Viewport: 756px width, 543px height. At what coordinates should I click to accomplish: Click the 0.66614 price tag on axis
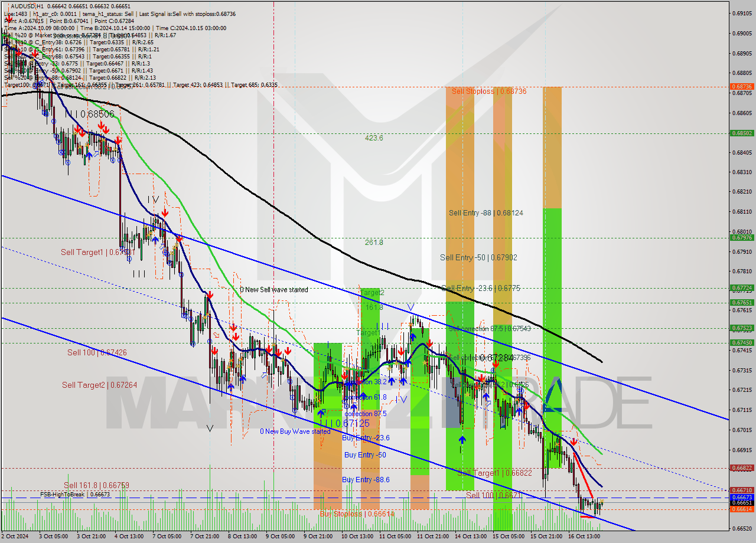pos(742,509)
